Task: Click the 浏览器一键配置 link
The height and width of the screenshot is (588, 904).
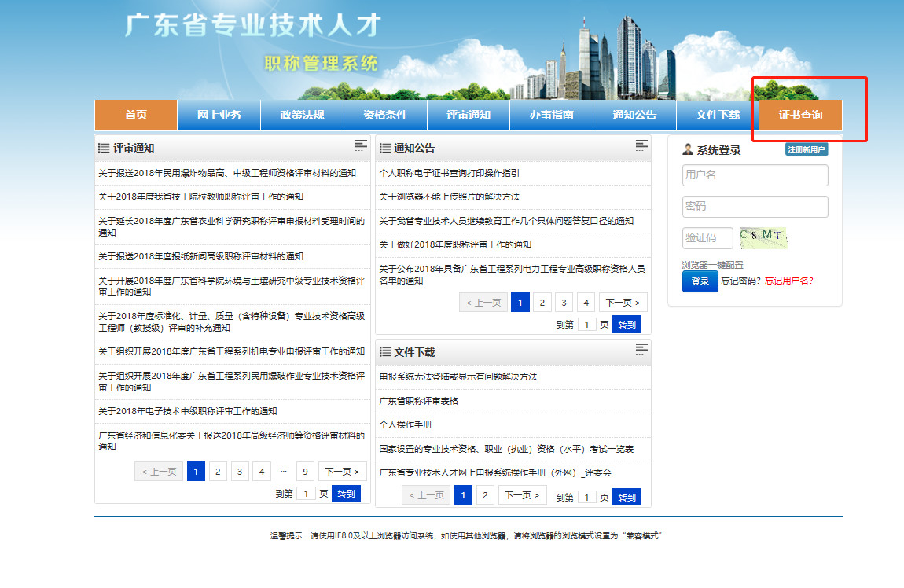Action: (x=712, y=265)
